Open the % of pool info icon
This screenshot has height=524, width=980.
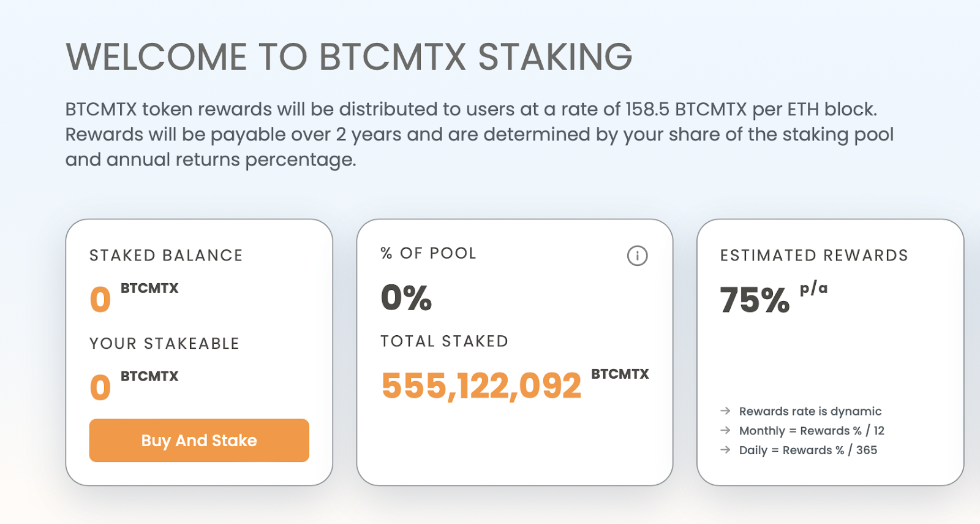pyautogui.click(x=637, y=256)
